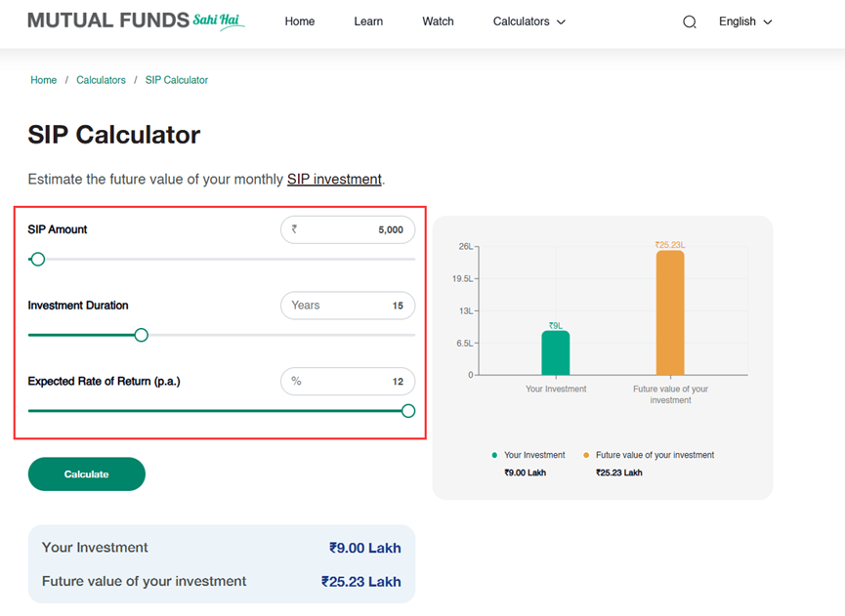The width and height of the screenshot is (845, 616).
Task: Click the orange Future value bar in chart
Action: click(x=669, y=312)
